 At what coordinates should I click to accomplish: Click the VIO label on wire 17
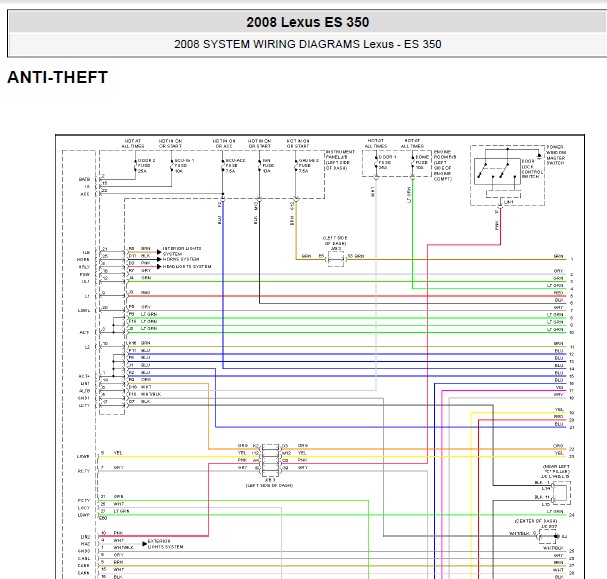(x=559, y=387)
